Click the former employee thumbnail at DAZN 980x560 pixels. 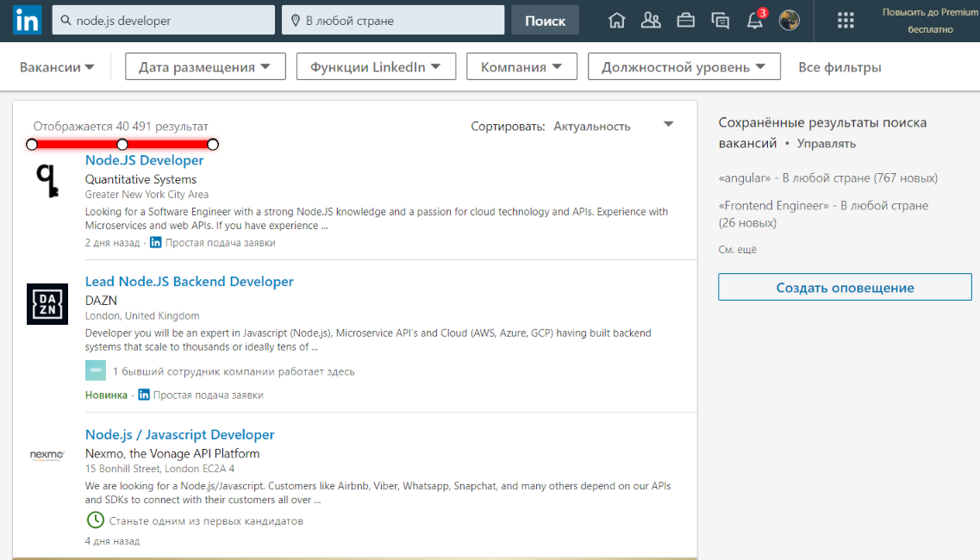pyautogui.click(x=96, y=370)
